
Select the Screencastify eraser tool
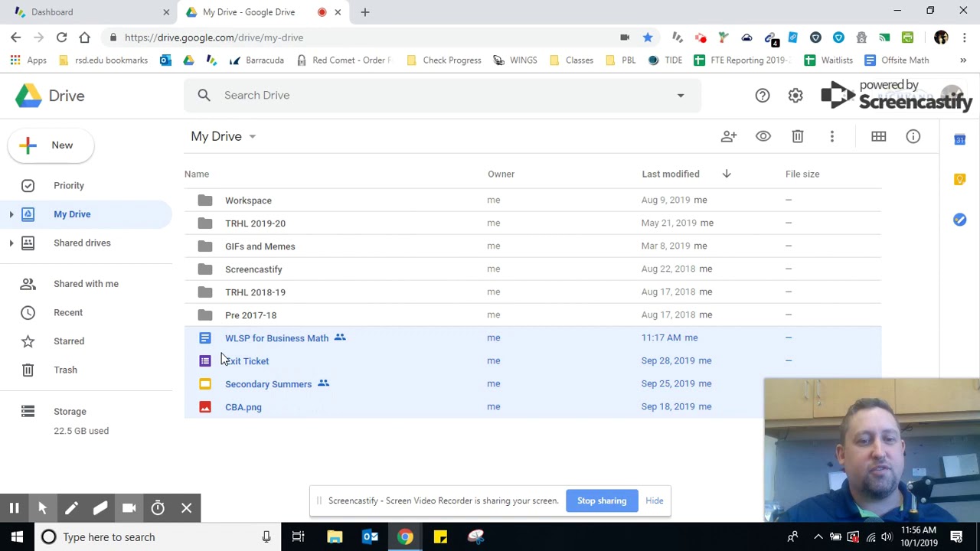click(x=100, y=508)
